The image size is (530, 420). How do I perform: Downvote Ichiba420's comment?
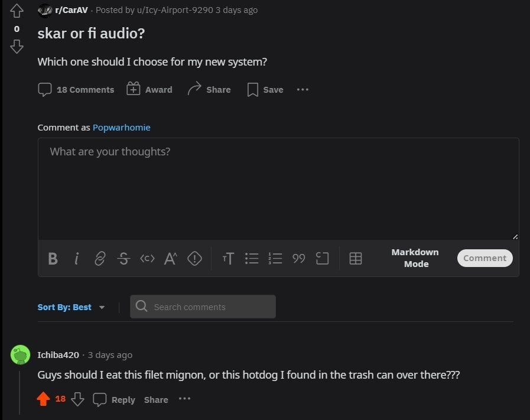pos(77,399)
